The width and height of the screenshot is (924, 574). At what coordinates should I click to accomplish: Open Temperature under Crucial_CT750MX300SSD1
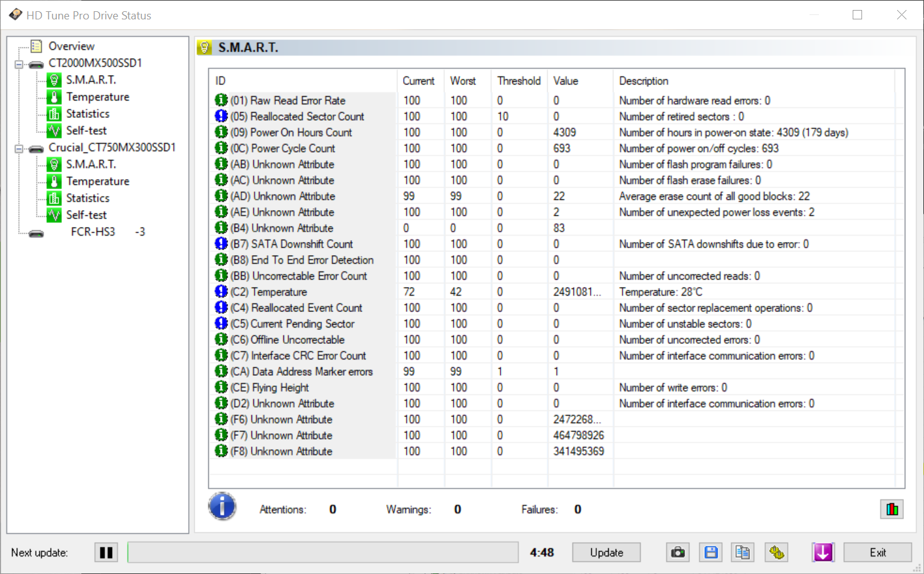coord(98,181)
